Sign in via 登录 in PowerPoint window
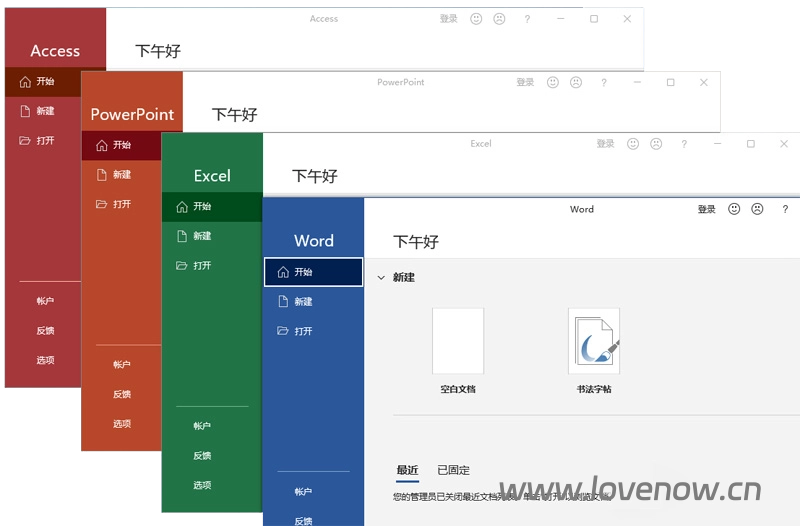The image size is (800, 526). click(525, 82)
